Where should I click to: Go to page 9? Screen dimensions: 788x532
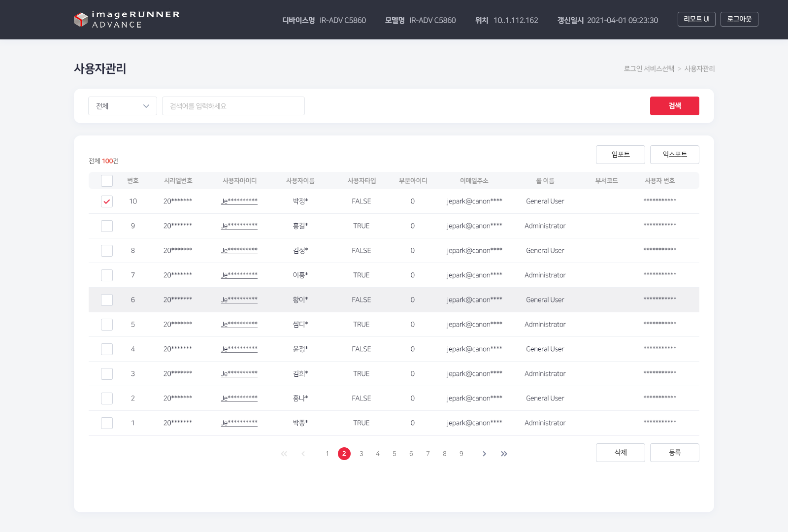coord(461,454)
